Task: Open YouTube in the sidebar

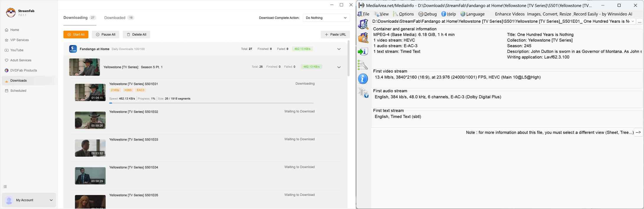Action: pos(29,50)
